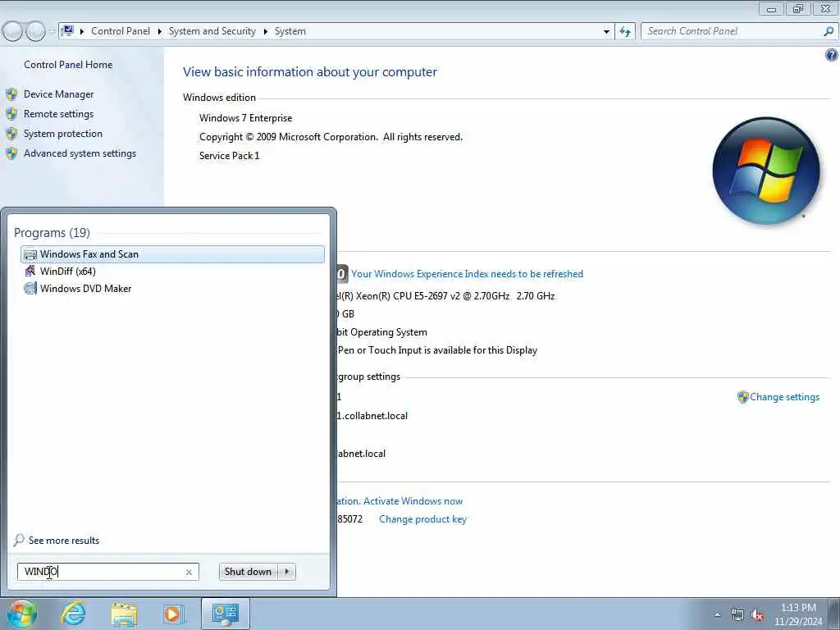
Task: Open Remote settings link
Action: tap(58, 114)
